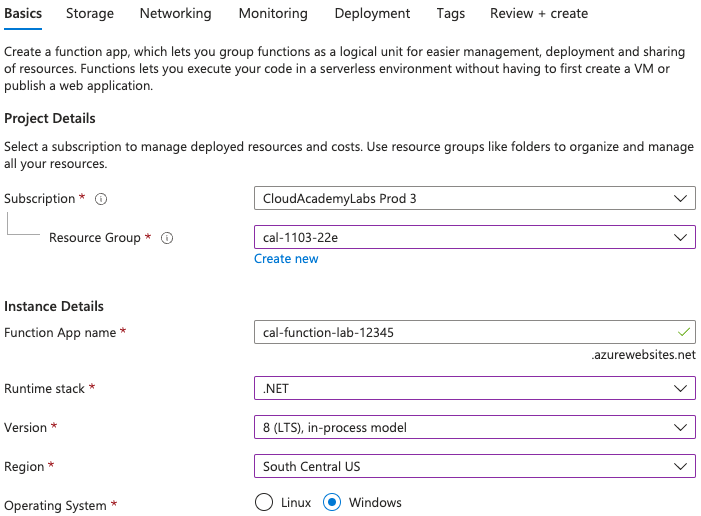
Task: Open the Networking tab
Action: (x=175, y=14)
